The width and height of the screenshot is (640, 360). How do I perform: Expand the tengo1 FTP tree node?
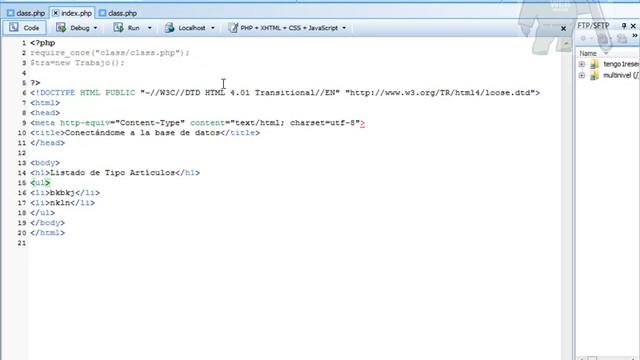click(582, 64)
